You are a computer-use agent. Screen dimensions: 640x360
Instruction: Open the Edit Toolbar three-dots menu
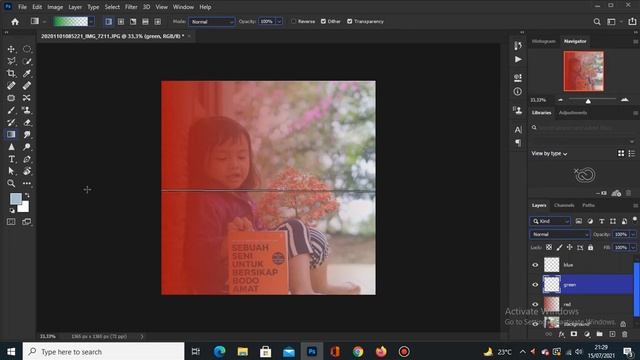27,183
